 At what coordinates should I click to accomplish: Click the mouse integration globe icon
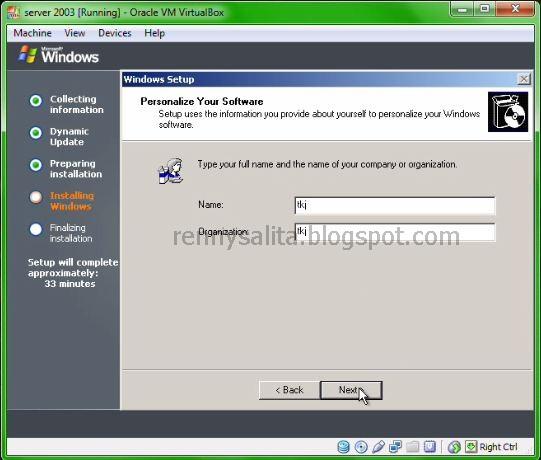coord(454,447)
